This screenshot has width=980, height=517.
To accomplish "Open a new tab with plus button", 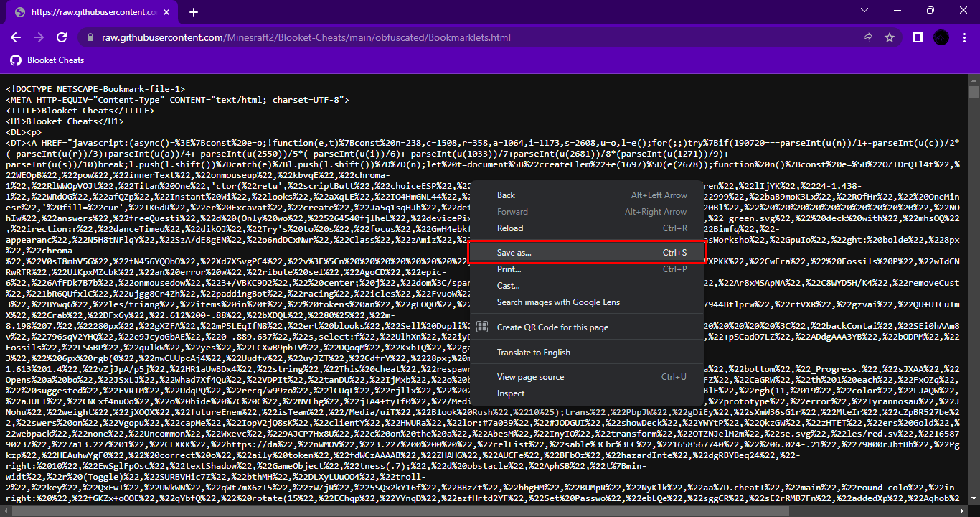I will 194,12.
